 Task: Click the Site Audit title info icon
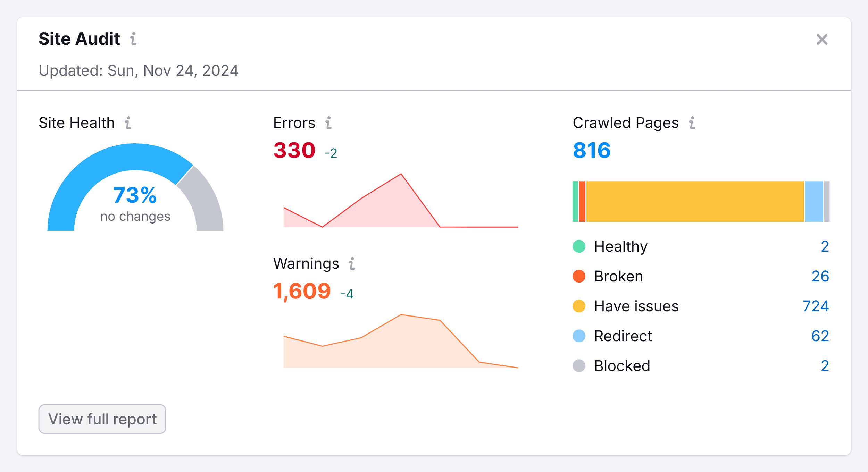134,40
